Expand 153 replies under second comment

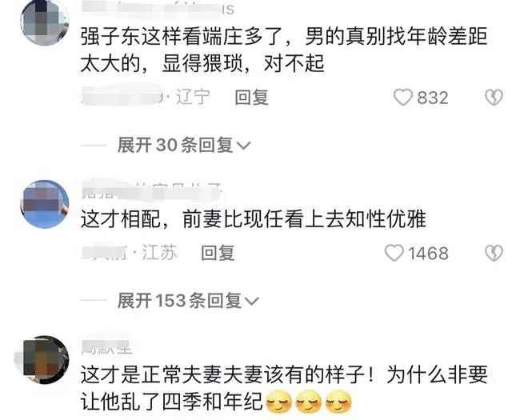(x=188, y=301)
